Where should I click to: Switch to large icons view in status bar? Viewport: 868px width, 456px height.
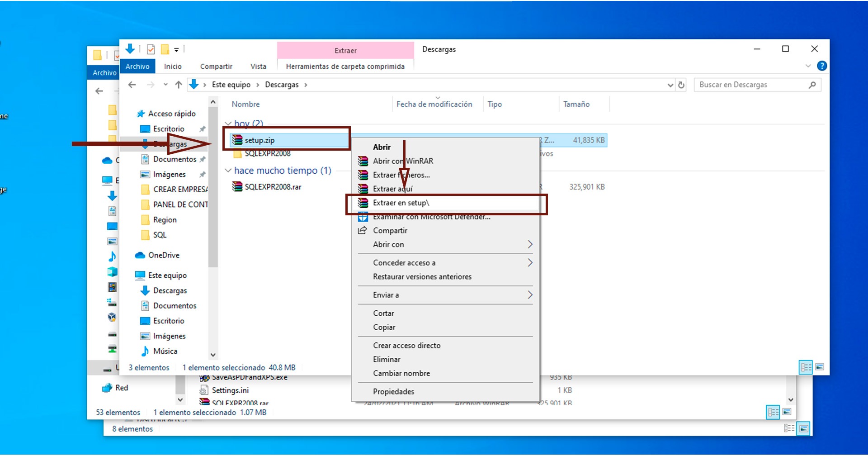pyautogui.click(x=820, y=367)
